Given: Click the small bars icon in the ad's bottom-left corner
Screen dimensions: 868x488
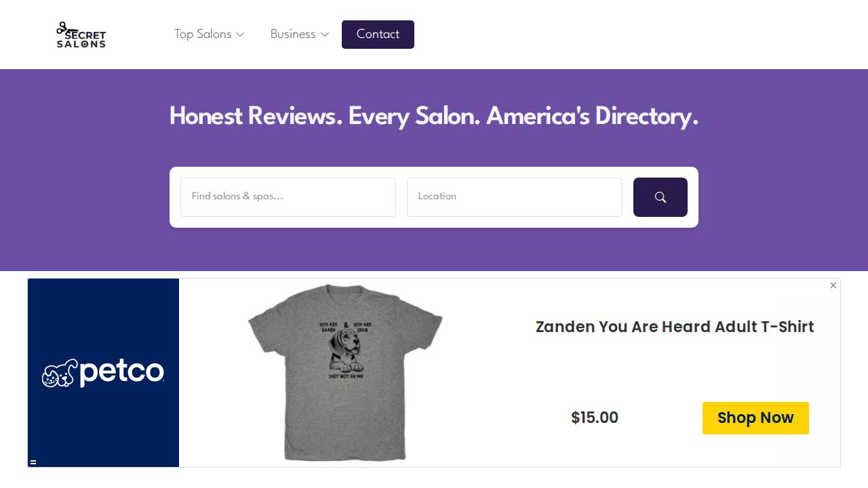Looking at the screenshot, I should click(x=33, y=462).
